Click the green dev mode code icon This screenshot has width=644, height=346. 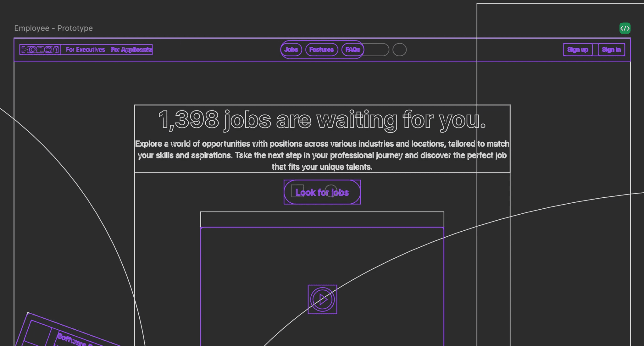[x=625, y=28]
